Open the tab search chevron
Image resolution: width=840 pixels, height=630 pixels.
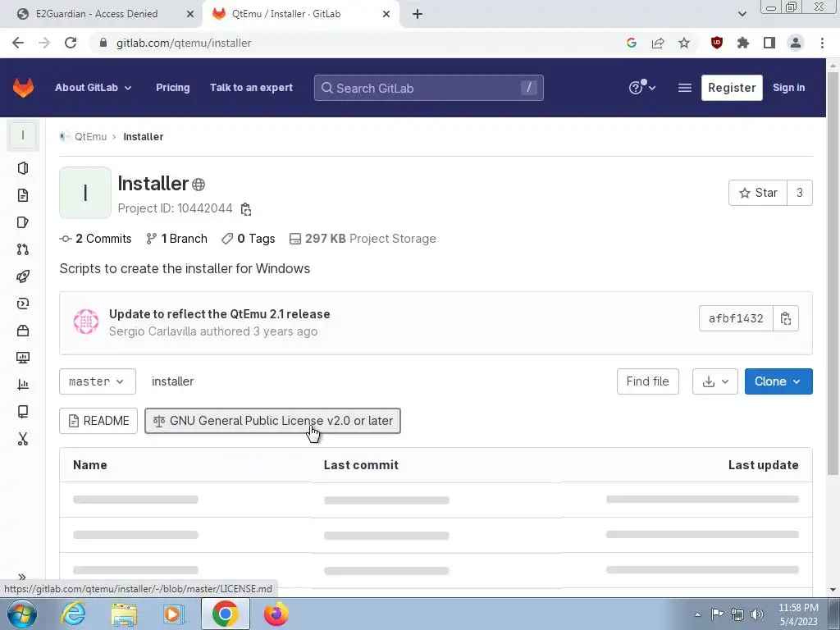[x=742, y=14]
